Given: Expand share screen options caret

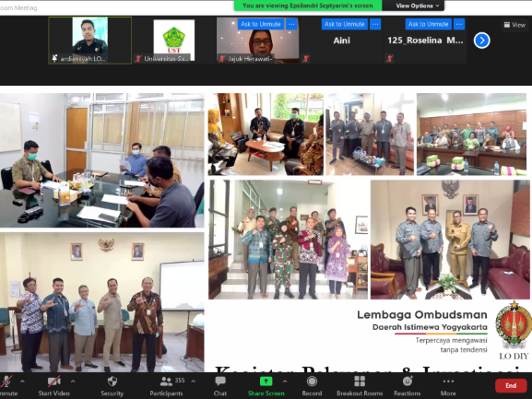Looking at the screenshot, I should tap(285, 381).
